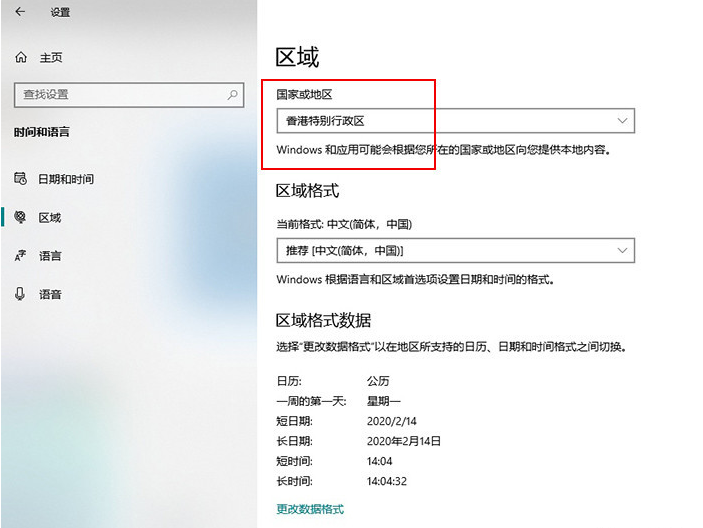Click the 长日期: label
The height and width of the screenshot is (528, 703).
coord(295,441)
